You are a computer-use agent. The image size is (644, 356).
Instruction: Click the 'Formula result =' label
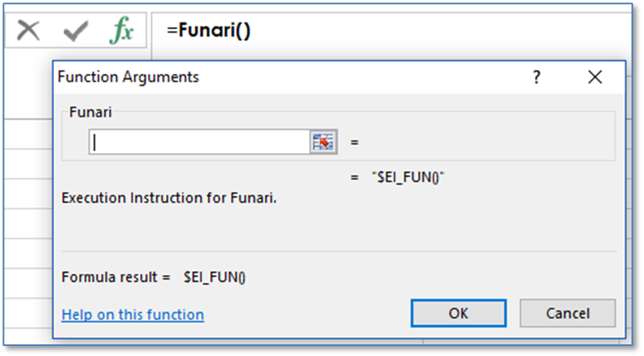pyautogui.click(x=116, y=276)
